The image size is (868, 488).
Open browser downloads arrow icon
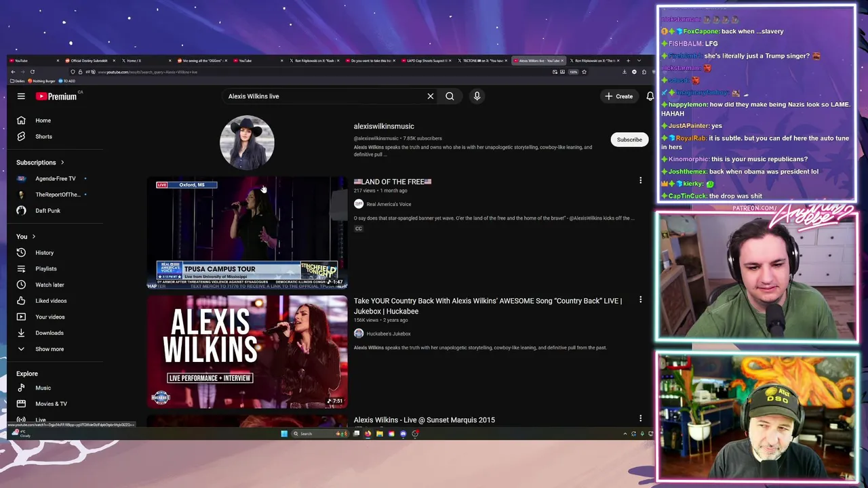tap(625, 72)
